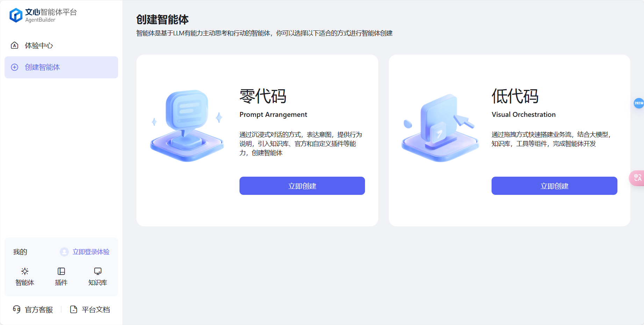Contact 官方客服 customer service
This screenshot has width=644, height=325.
click(38, 309)
